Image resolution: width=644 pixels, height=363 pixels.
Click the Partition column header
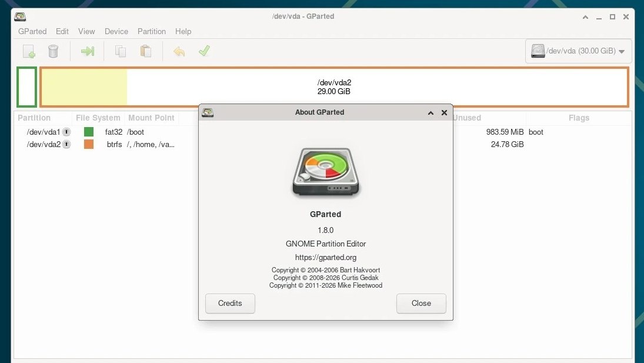coord(43,118)
